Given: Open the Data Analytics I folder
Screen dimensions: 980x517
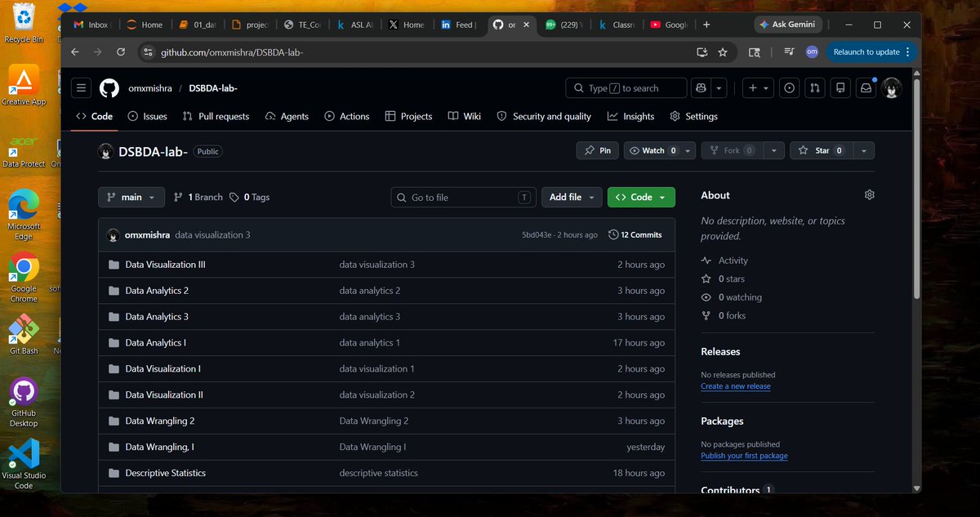Looking at the screenshot, I should (x=155, y=343).
